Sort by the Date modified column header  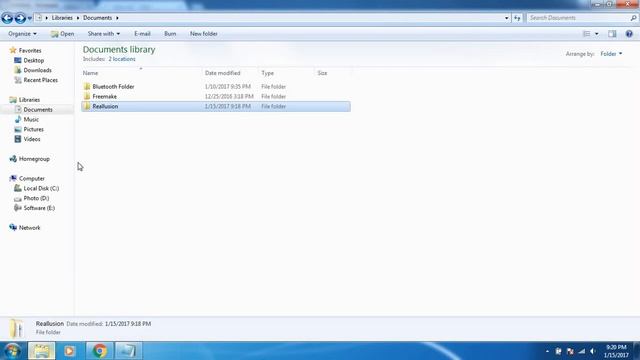230,73
